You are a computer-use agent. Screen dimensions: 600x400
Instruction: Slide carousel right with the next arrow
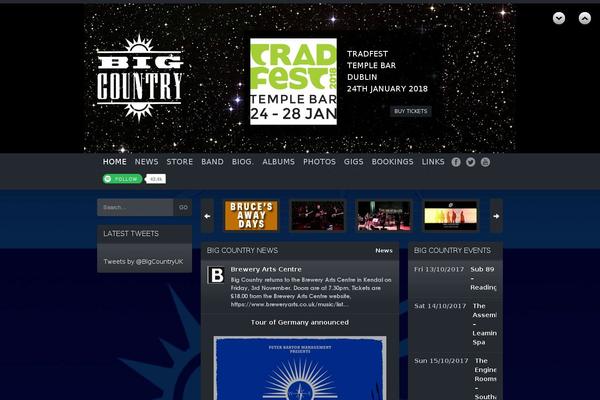[496, 216]
